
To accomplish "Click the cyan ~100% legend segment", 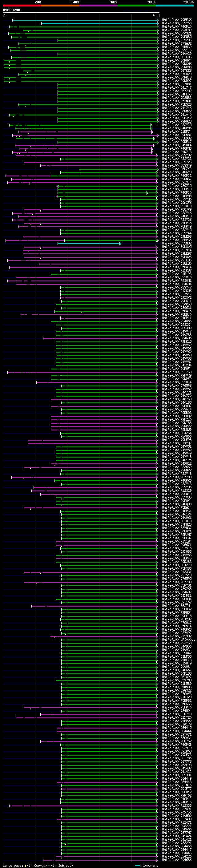I will click(x=175, y=6).
